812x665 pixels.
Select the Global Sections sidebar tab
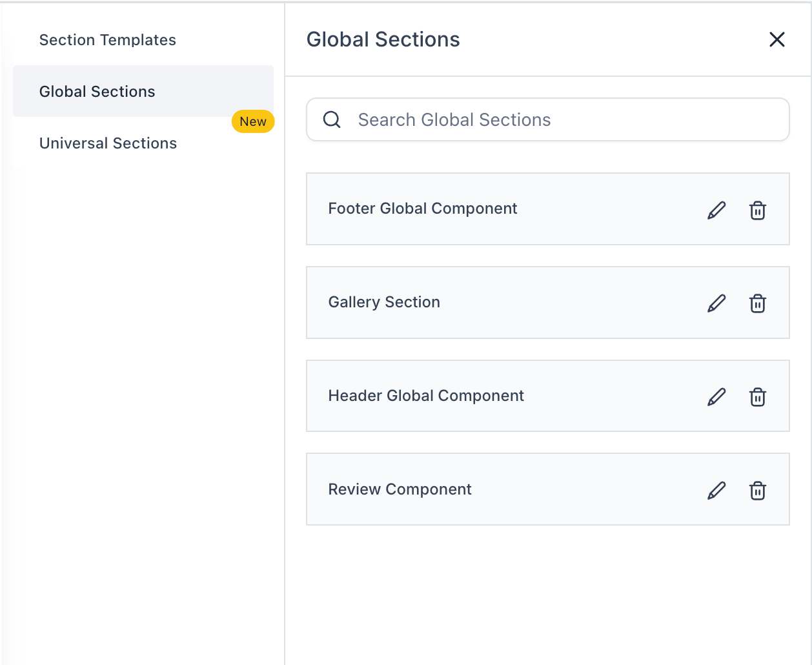point(97,92)
